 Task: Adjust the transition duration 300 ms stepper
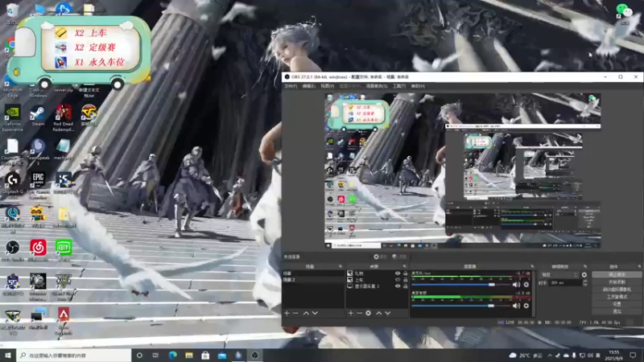[x=585, y=283]
